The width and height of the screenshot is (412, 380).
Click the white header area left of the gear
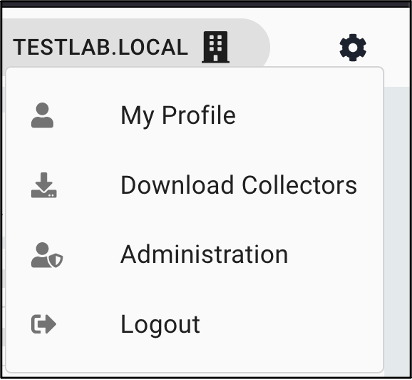pyautogui.click(x=303, y=47)
